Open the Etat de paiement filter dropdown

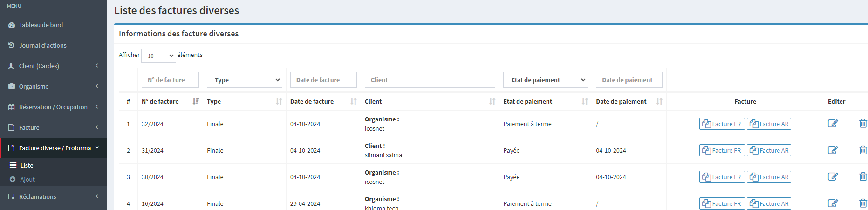coord(545,80)
